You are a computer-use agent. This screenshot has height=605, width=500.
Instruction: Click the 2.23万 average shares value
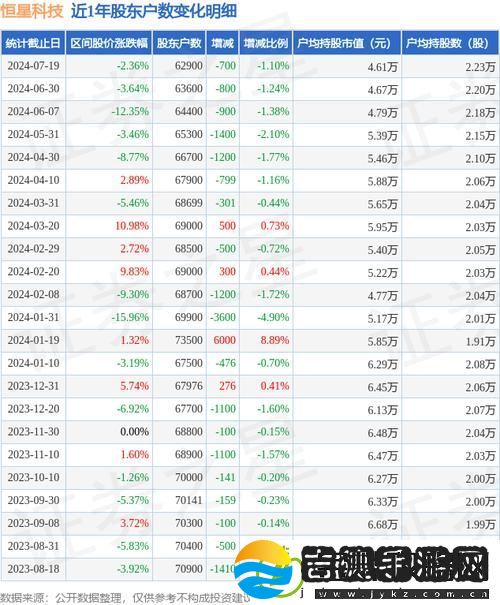click(x=480, y=67)
